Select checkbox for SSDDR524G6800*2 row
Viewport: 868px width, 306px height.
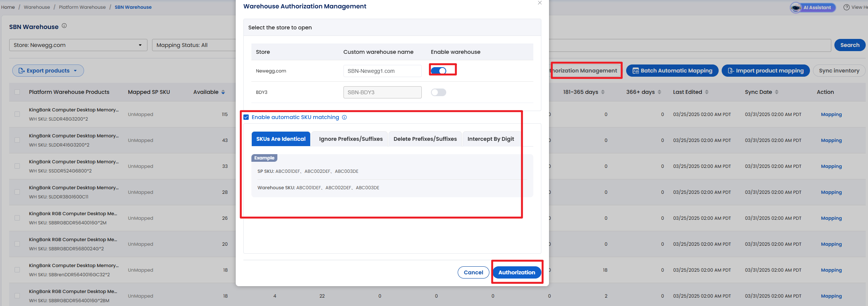17,166
